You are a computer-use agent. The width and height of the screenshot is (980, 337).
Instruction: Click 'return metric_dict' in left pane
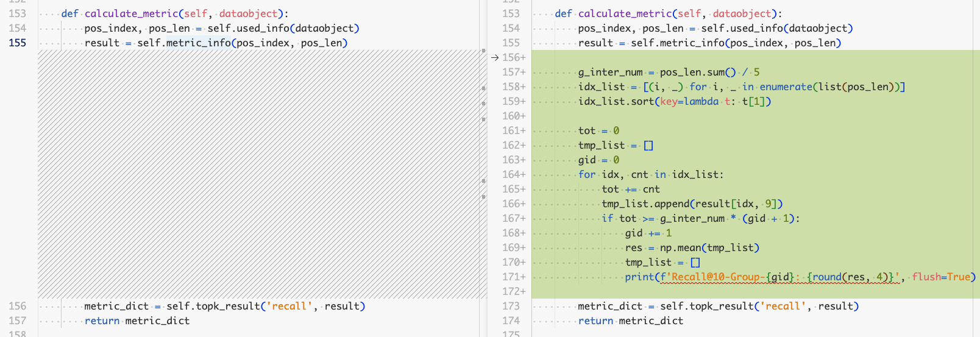pyautogui.click(x=137, y=321)
